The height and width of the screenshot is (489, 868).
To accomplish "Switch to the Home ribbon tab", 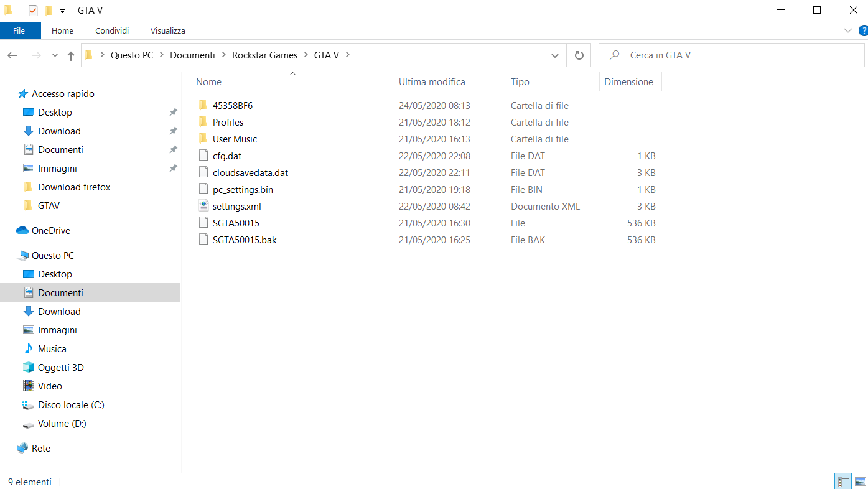I will (62, 30).
